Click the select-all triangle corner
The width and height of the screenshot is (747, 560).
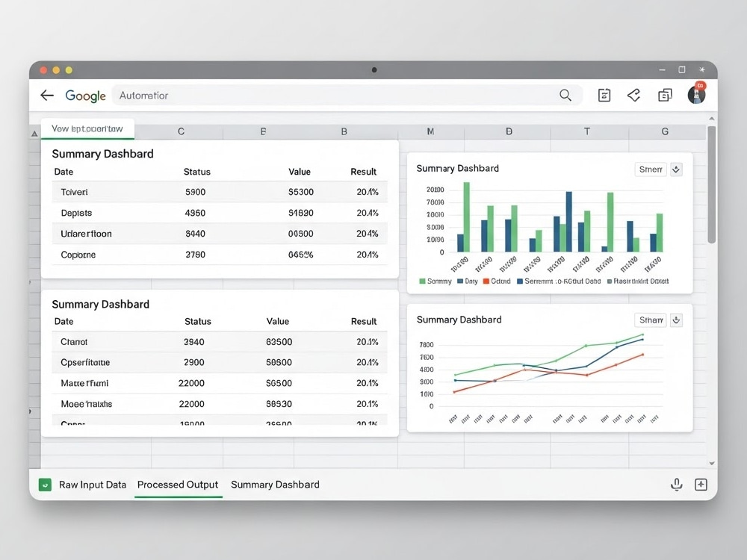coord(35,134)
